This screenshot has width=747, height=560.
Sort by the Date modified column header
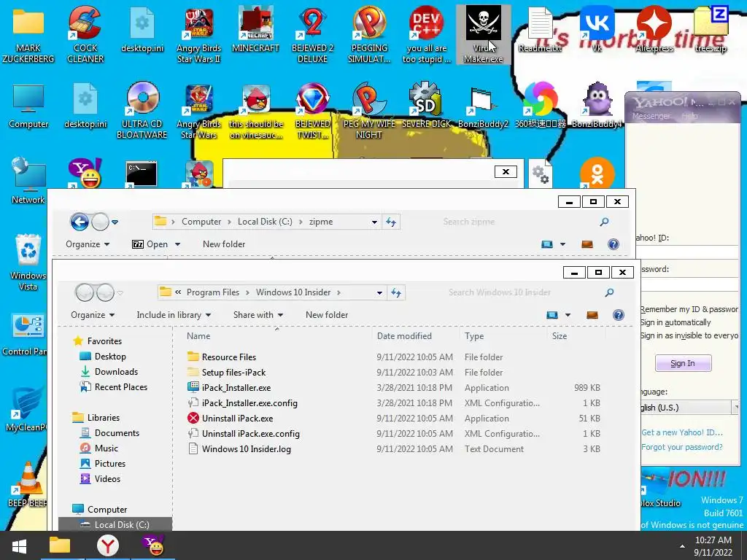coord(404,336)
